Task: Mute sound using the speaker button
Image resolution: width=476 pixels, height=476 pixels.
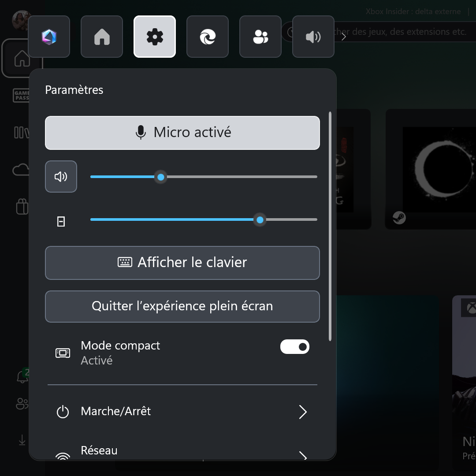Action: tap(61, 177)
